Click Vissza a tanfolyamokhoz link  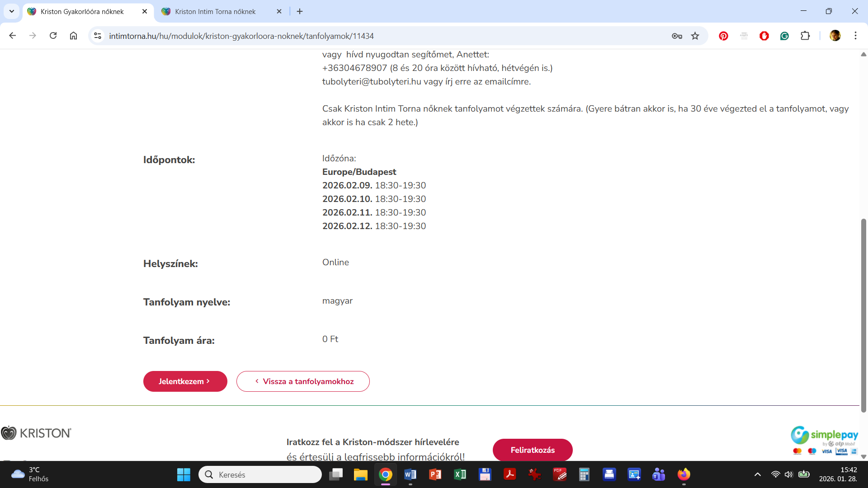click(x=303, y=381)
